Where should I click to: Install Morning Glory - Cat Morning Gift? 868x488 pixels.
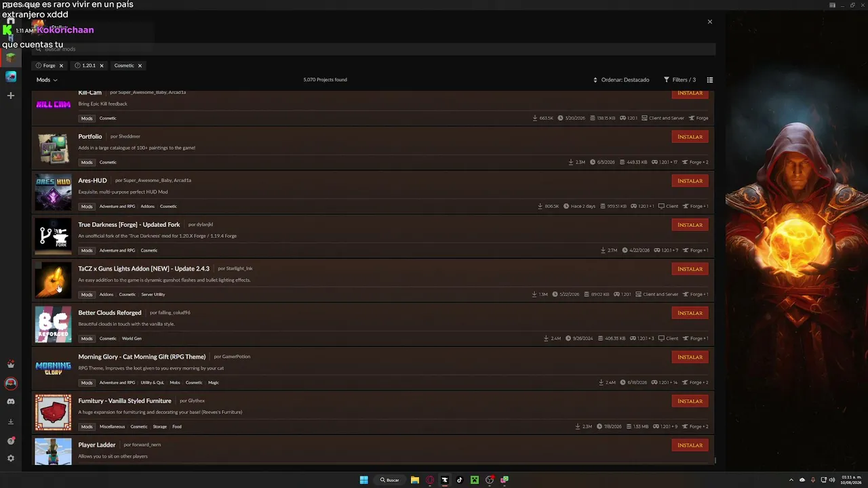click(690, 357)
